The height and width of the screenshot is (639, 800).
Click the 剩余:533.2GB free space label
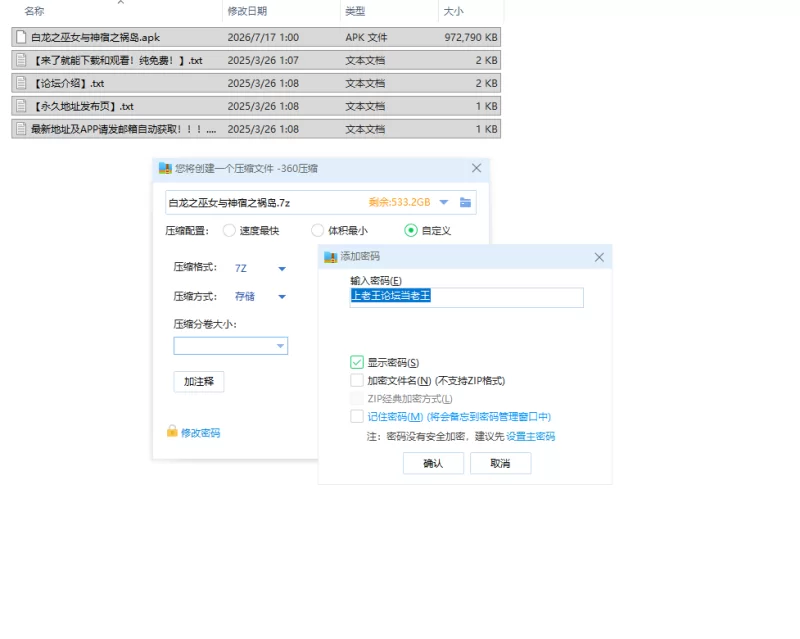point(399,203)
